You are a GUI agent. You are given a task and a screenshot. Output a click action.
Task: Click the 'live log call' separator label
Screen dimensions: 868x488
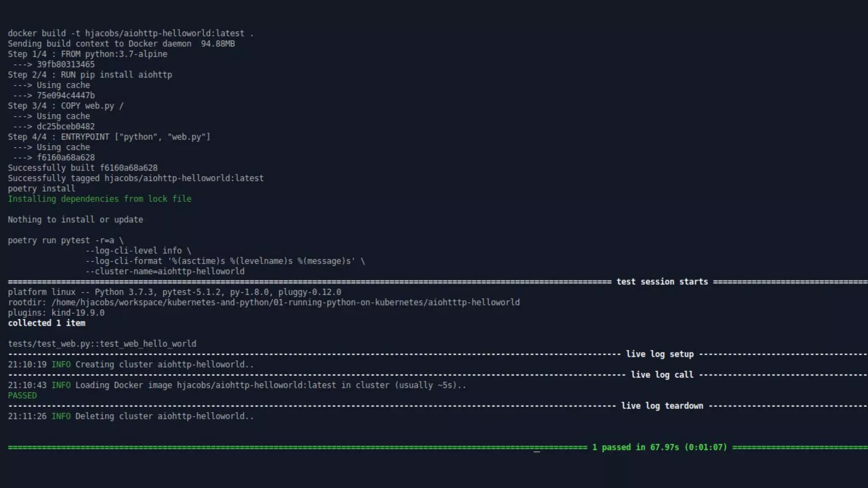point(662,375)
